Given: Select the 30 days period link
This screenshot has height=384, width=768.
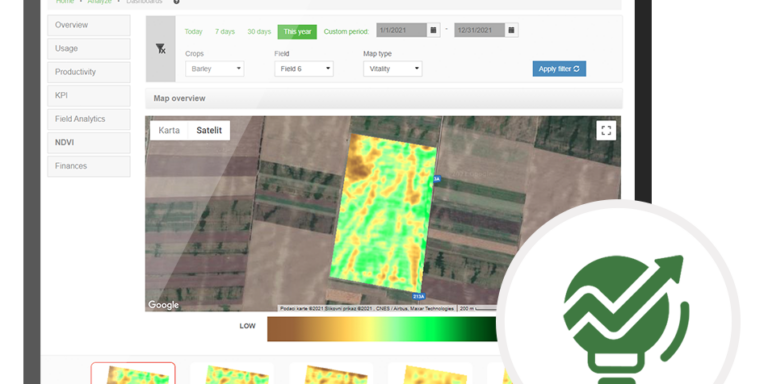Looking at the screenshot, I should pyautogui.click(x=259, y=32).
